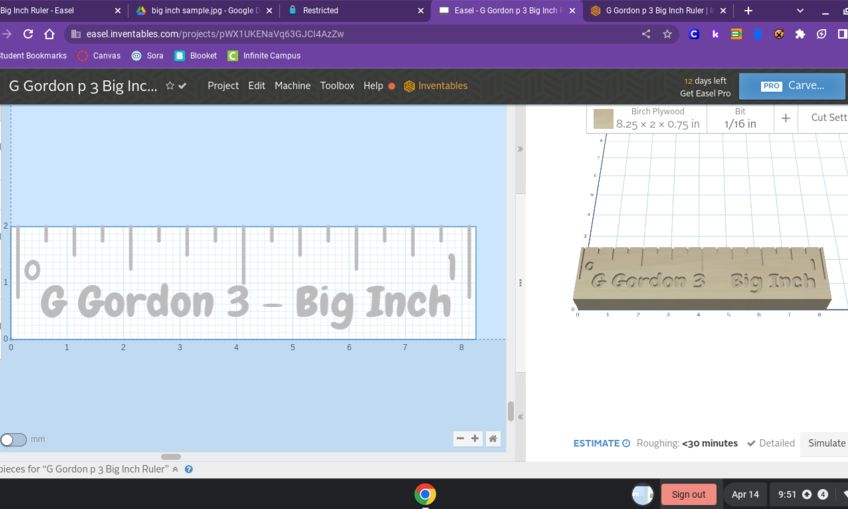848x509 pixels.
Task: Bookmark this page with star icon
Action: (x=667, y=34)
